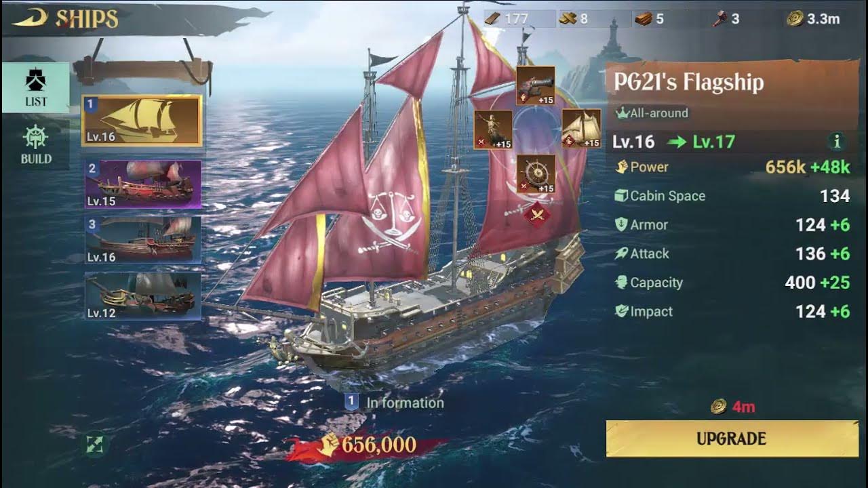Tap the gold coins 3.3m resource
Screen dimensions: 868x488
813,19
